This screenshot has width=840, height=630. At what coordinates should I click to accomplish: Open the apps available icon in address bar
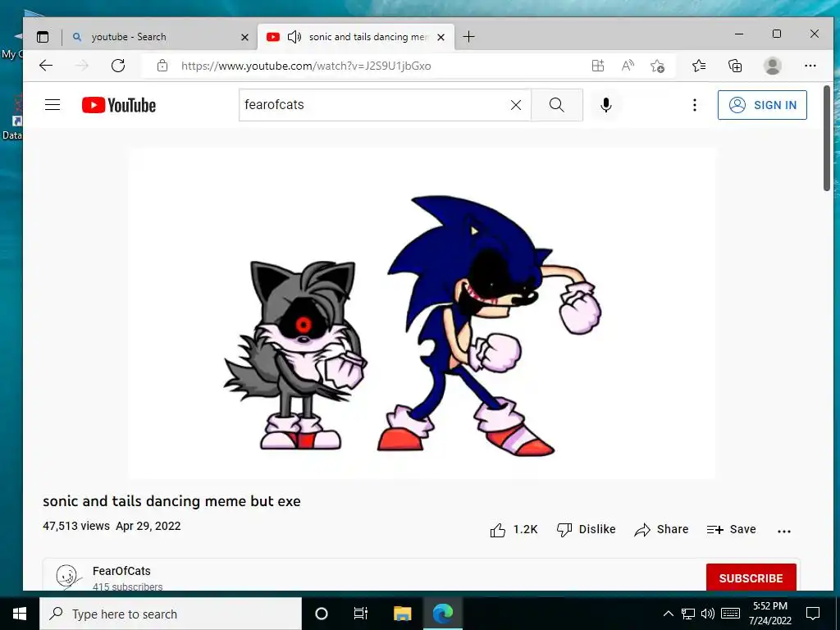tap(598, 66)
